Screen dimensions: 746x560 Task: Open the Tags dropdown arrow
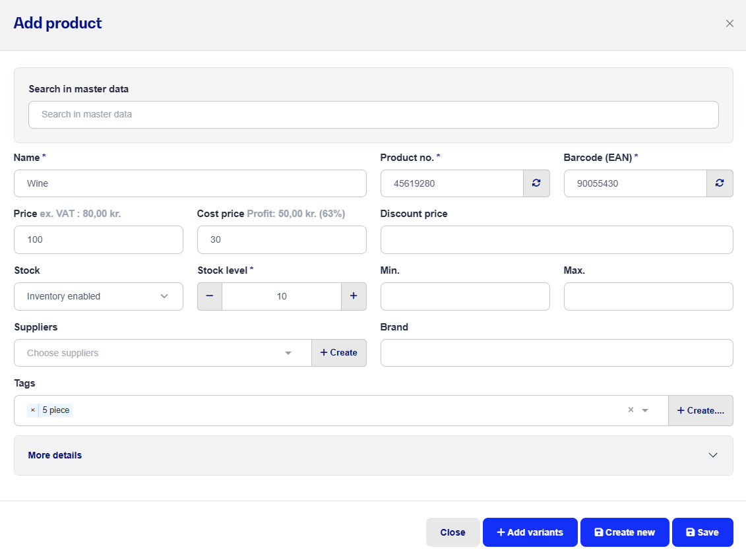(x=645, y=410)
